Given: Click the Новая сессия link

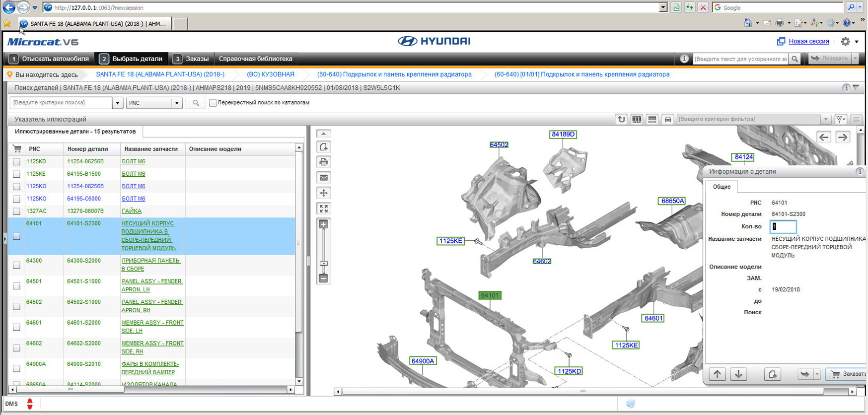Looking at the screenshot, I should (x=808, y=42).
